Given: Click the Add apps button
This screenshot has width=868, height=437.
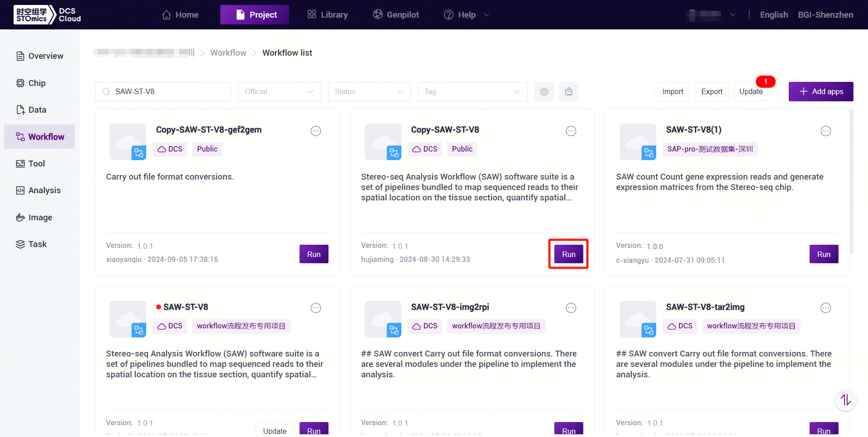Looking at the screenshot, I should (x=820, y=92).
